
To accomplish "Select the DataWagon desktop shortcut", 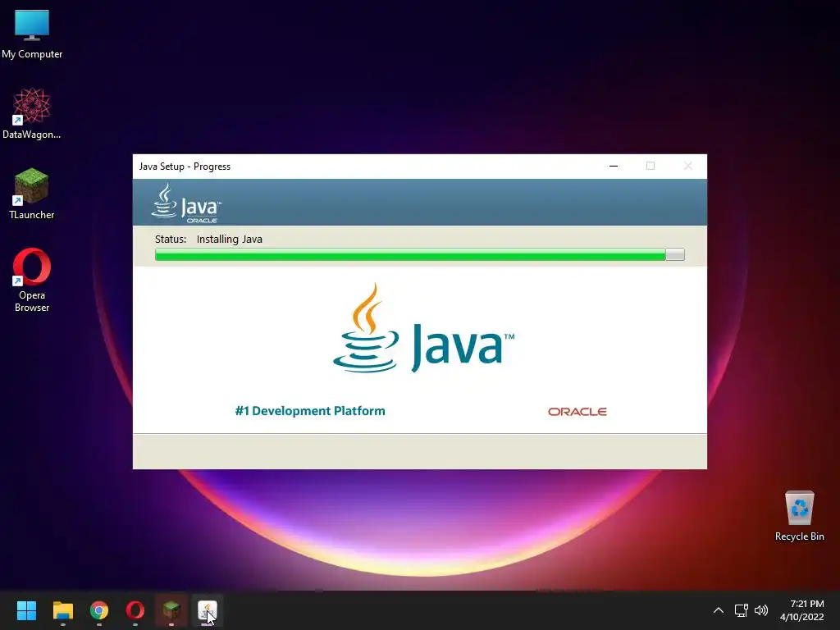I will click(x=32, y=113).
